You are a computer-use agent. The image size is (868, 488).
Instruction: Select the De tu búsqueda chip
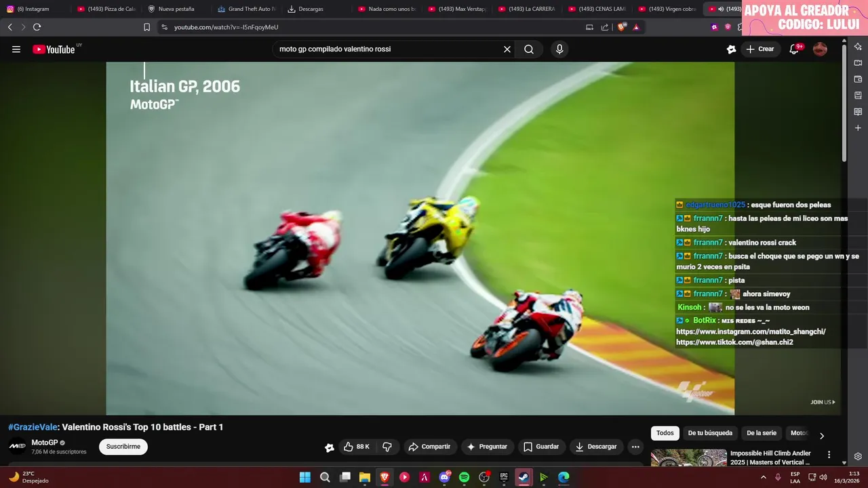(x=710, y=433)
